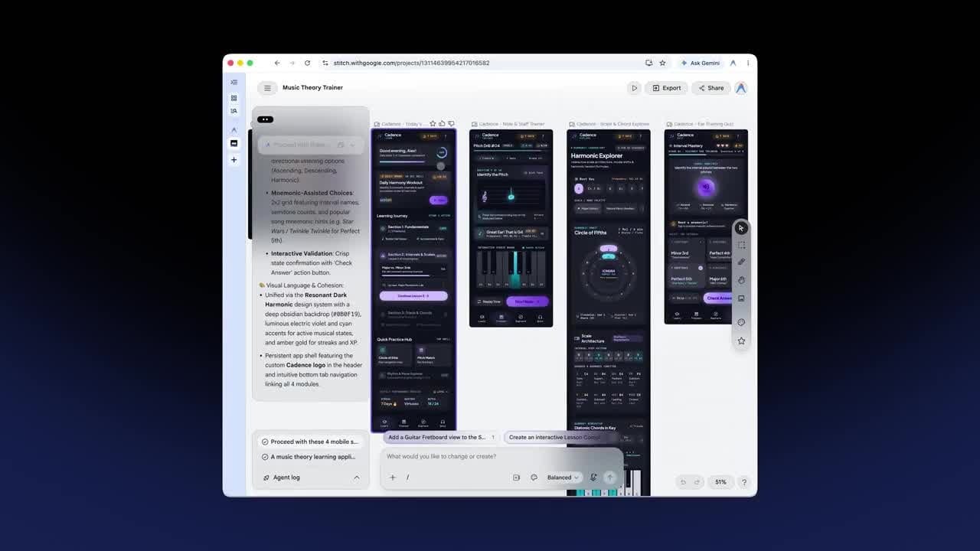Open the grid view icon in the left rail
This screenshot has height=551, width=980.
(234, 98)
